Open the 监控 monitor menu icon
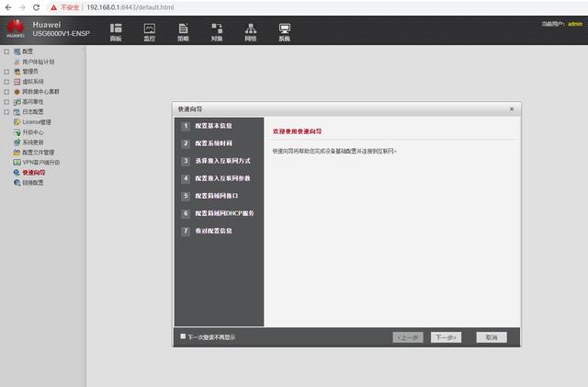The image size is (588, 387). [x=149, y=31]
